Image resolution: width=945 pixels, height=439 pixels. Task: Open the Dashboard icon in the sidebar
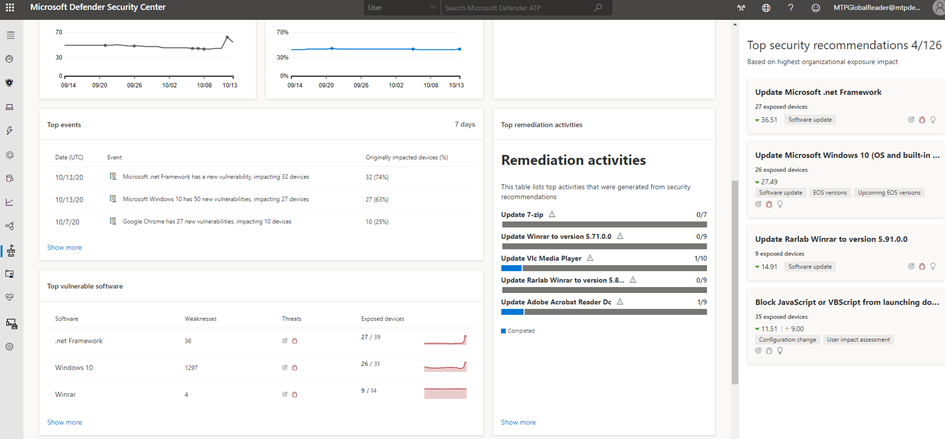[x=10, y=59]
